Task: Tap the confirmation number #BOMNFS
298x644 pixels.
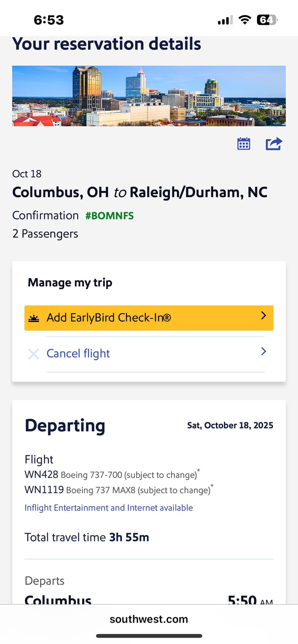Action: [110, 216]
